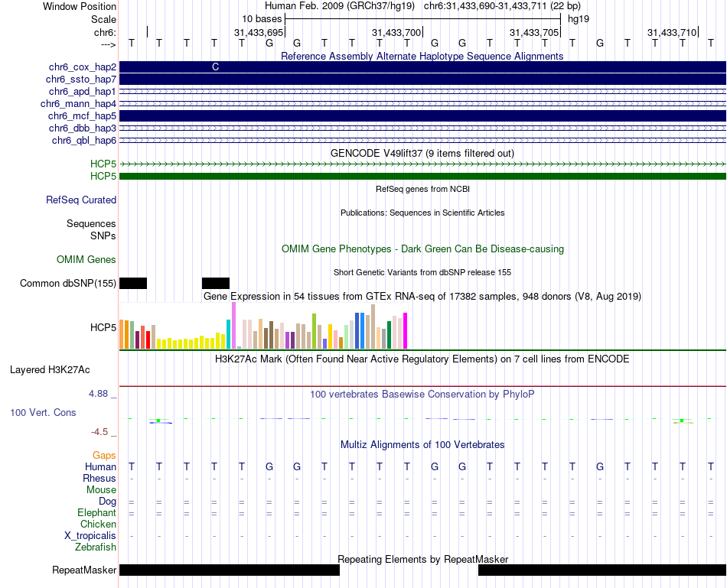Click the magenta last GTEx expression bar
Viewport: 727px width, 588px height.
406,331
